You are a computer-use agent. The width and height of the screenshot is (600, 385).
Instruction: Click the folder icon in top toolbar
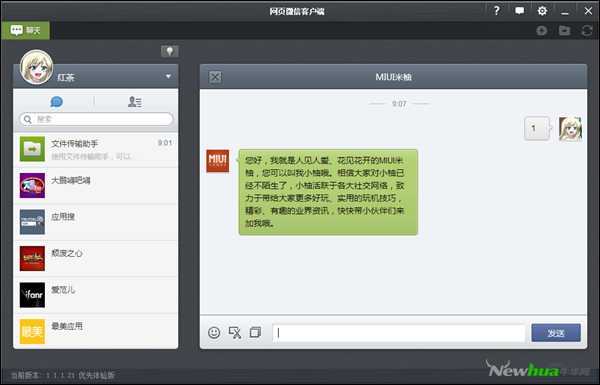(x=564, y=31)
